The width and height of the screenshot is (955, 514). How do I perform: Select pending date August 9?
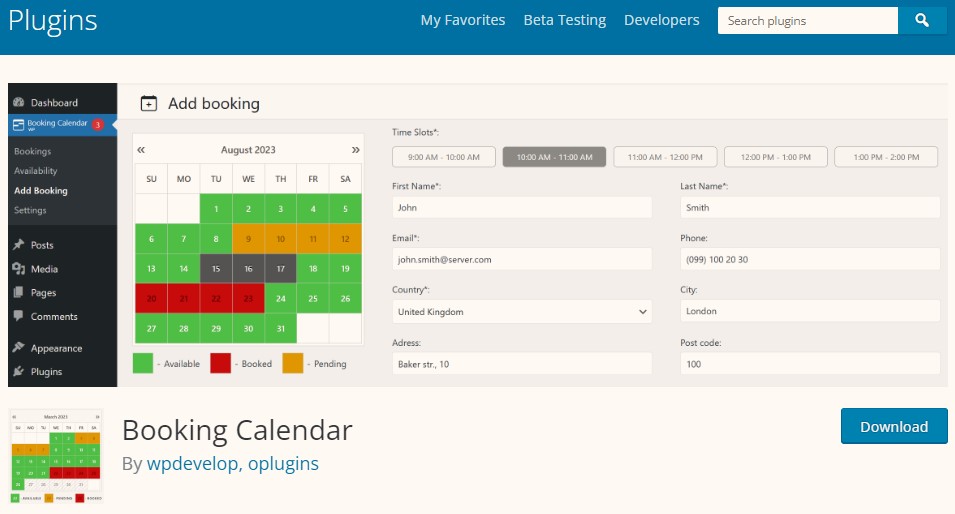pos(248,239)
